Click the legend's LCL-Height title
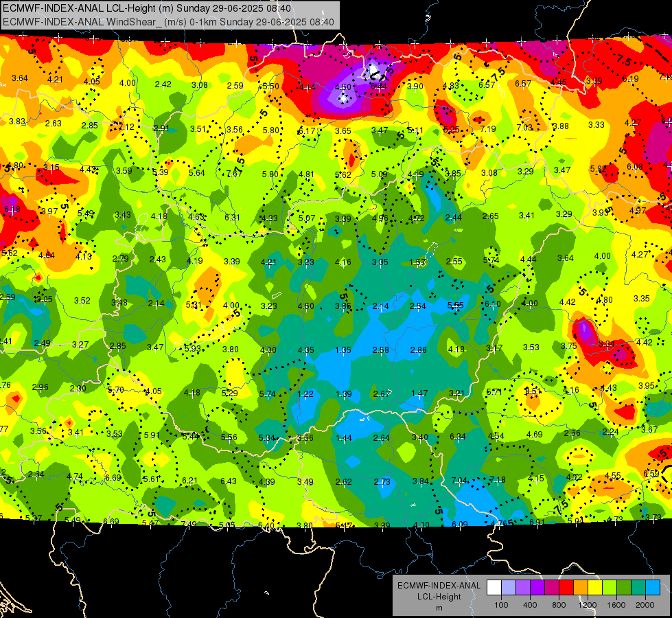Image resolution: width=672 pixels, height=618 pixels. (x=439, y=597)
